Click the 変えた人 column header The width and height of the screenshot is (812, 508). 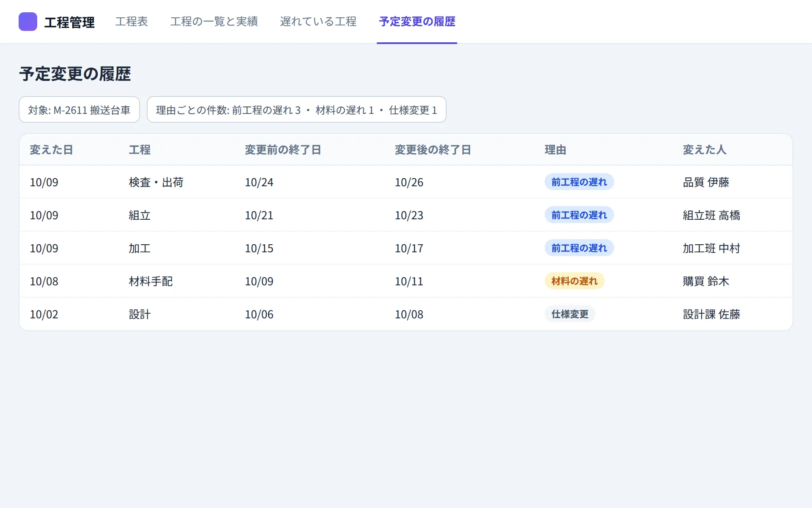705,150
